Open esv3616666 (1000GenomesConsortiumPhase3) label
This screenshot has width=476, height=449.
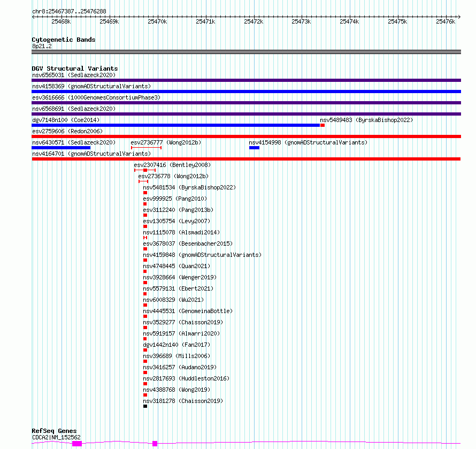(96, 97)
